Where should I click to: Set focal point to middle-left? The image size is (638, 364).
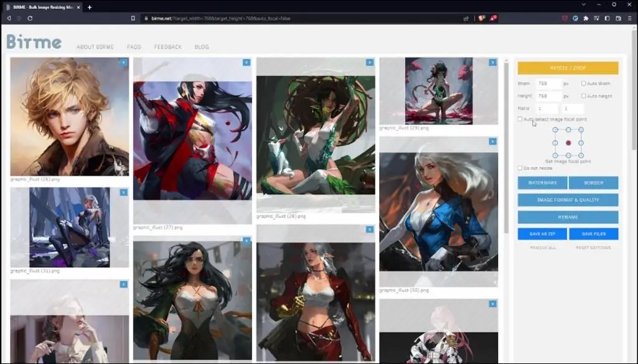pos(555,142)
